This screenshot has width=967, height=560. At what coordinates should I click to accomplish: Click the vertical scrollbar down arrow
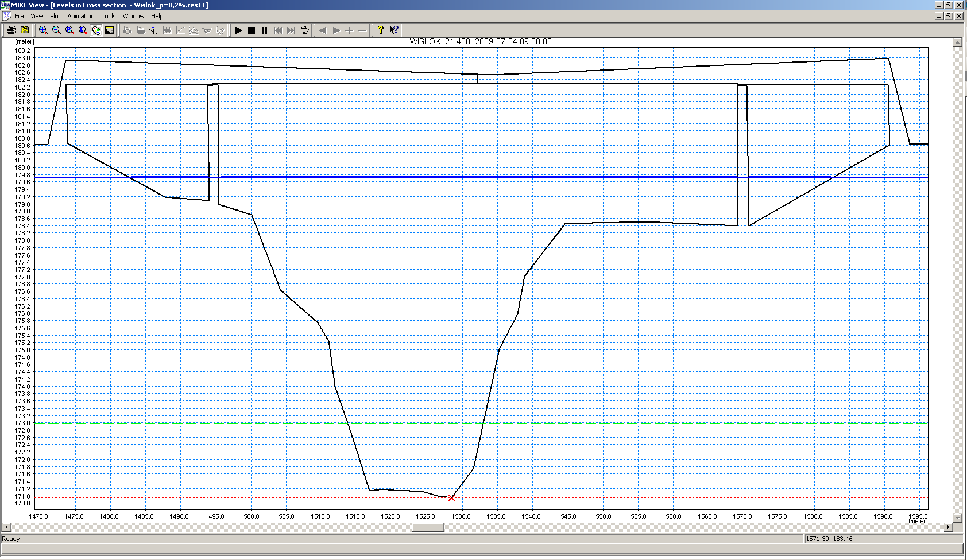(x=957, y=518)
